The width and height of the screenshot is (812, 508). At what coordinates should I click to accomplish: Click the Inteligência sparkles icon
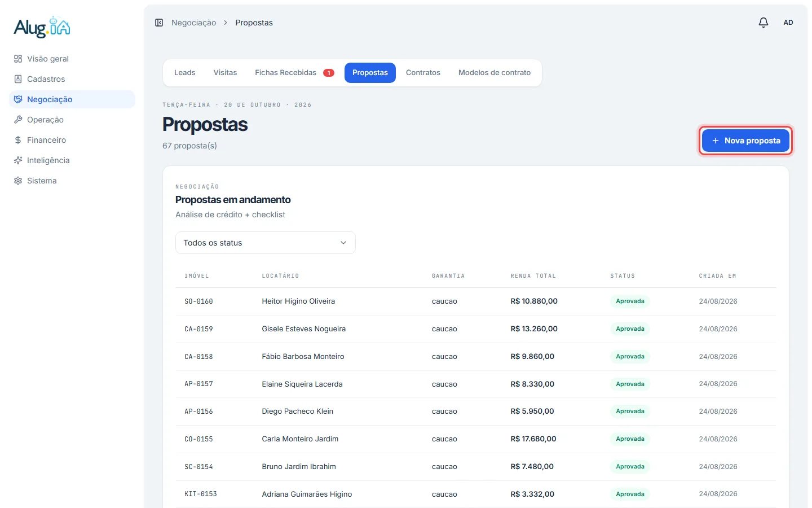[x=18, y=160]
